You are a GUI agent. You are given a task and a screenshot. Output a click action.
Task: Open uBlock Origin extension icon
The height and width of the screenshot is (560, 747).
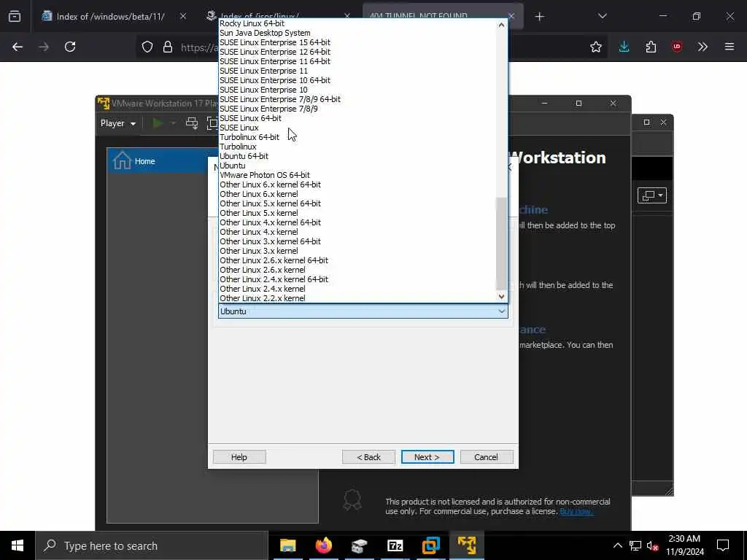[677, 47]
